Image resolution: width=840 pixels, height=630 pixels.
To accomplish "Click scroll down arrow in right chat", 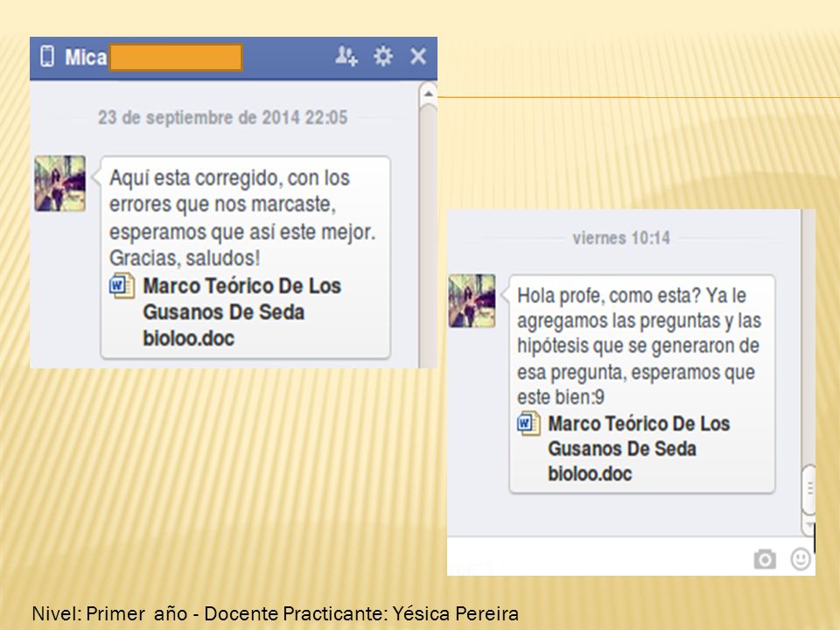I will click(808, 526).
